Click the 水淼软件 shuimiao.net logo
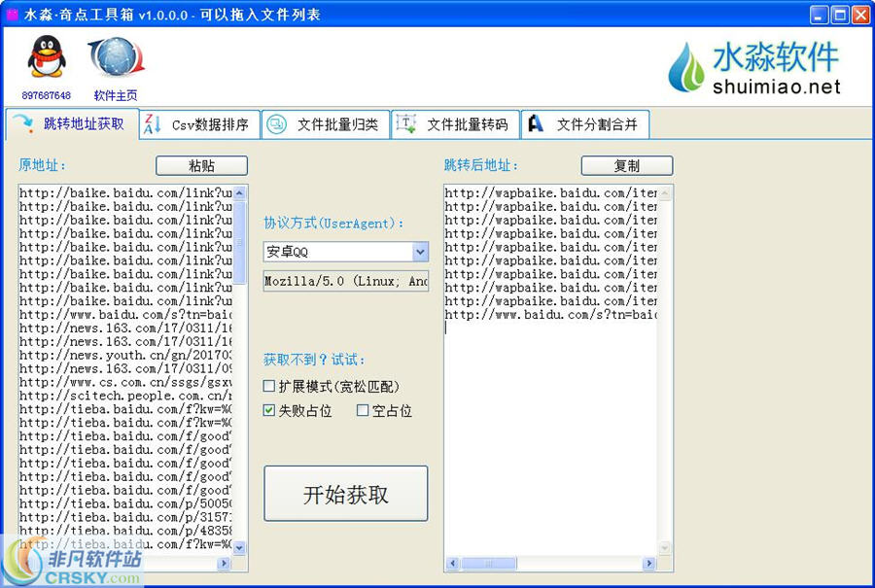This screenshot has height=588, width=875. 754,67
